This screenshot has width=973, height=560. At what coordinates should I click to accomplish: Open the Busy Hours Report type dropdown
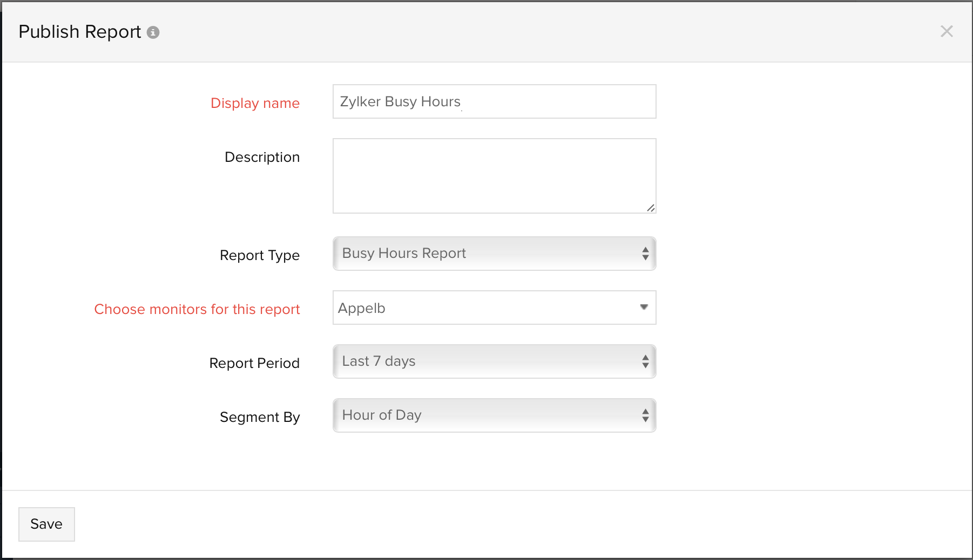click(x=486, y=254)
